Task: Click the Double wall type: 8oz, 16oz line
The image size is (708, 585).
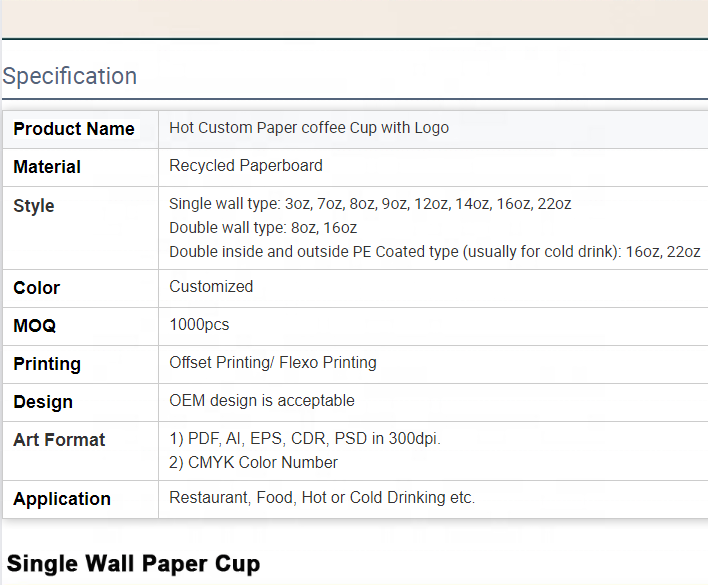Action: (263, 228)
